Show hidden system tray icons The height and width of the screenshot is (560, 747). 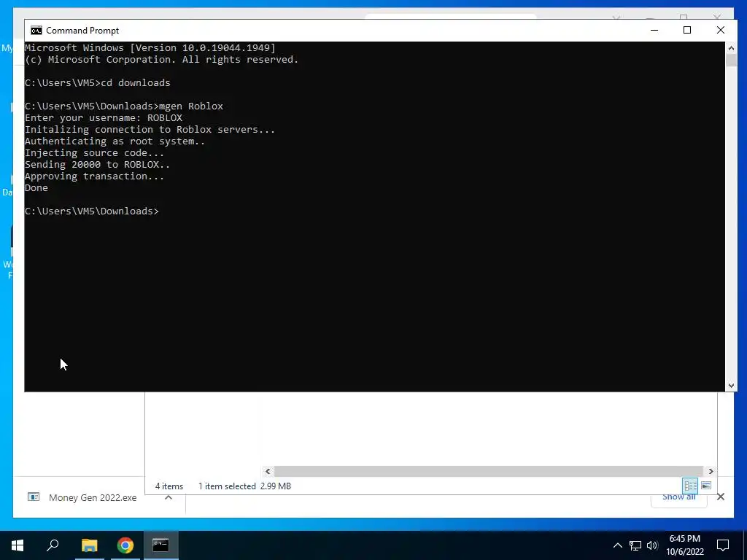point(617,545)
